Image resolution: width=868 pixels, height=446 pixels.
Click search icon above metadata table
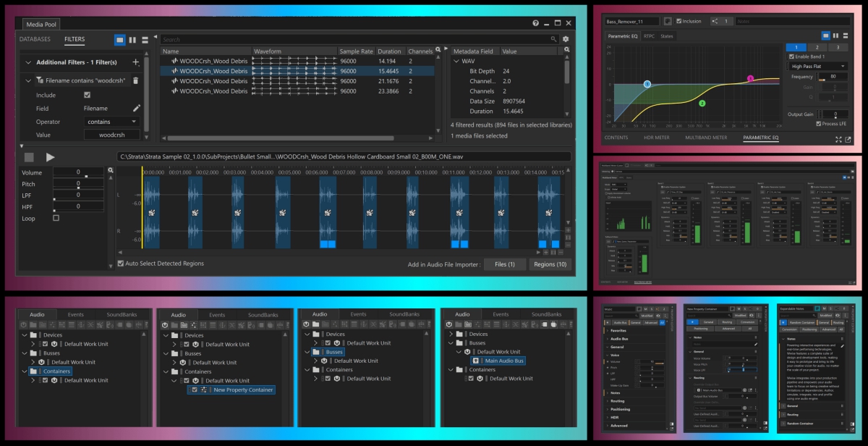point(566,51)
